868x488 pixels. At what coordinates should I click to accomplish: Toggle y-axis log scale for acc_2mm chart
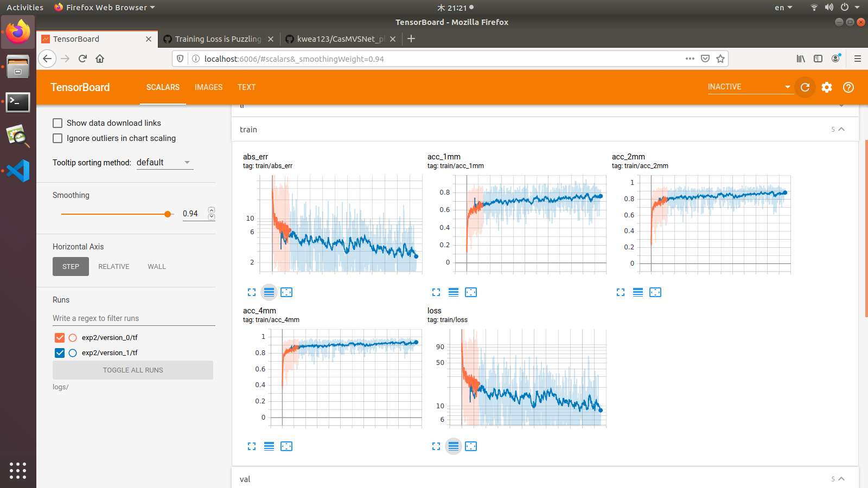point(638,292)
